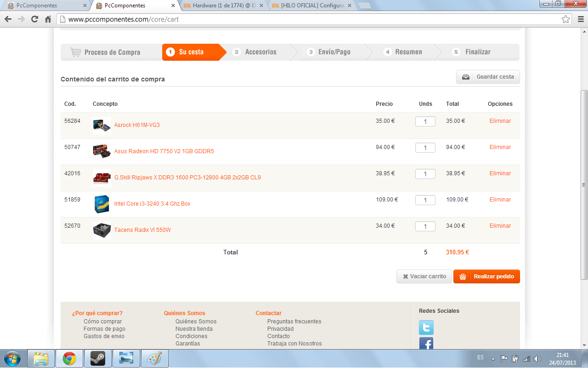The height and width of the screenshot is (368, 588).
Task: Eliminar the G.Skill Ripjaws X item
Action: (x=500, y=173)
